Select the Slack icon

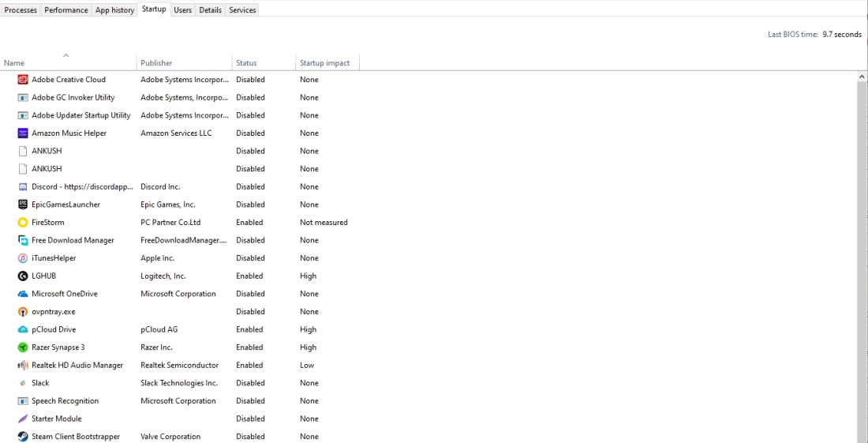(23, 383)
